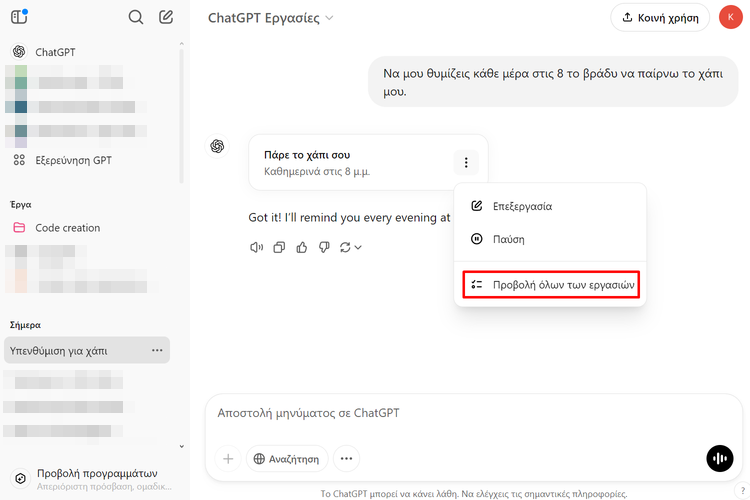Toggle the sidebar panel icon
This screenshot has width=750, height=500.
[19, 17]
